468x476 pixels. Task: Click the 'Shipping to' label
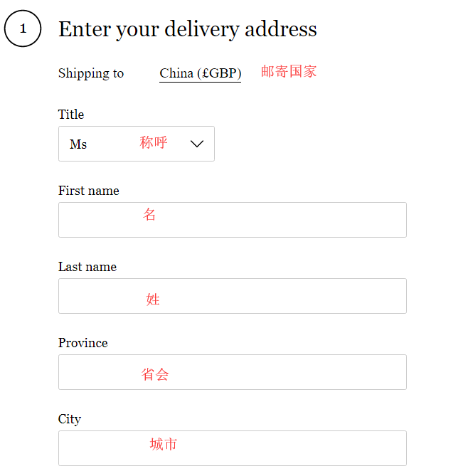tap(91, 73)
